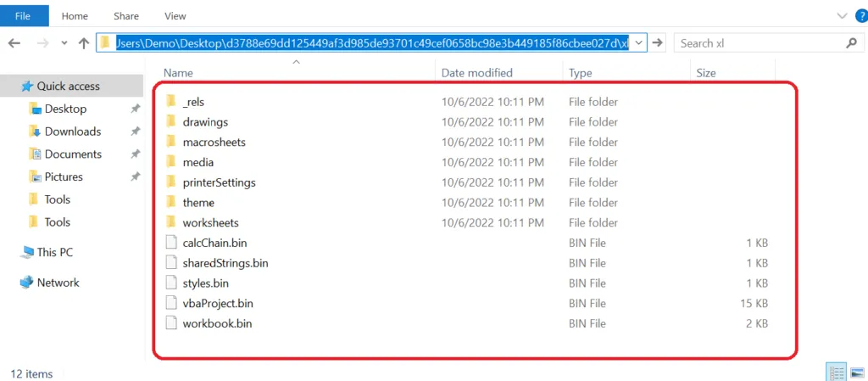This screenshot has width=868, height=381.
Task: Click in the Search xl field
Action: click(x=759, y=43)
